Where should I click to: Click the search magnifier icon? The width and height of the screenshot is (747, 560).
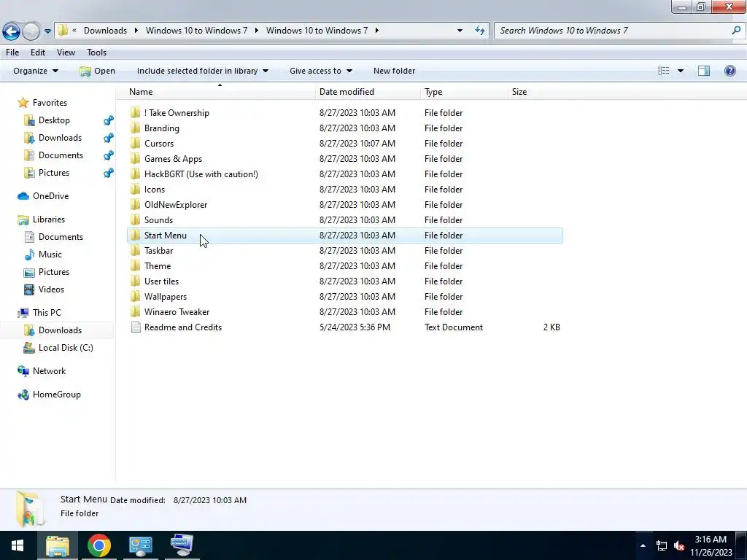(736, 31)
